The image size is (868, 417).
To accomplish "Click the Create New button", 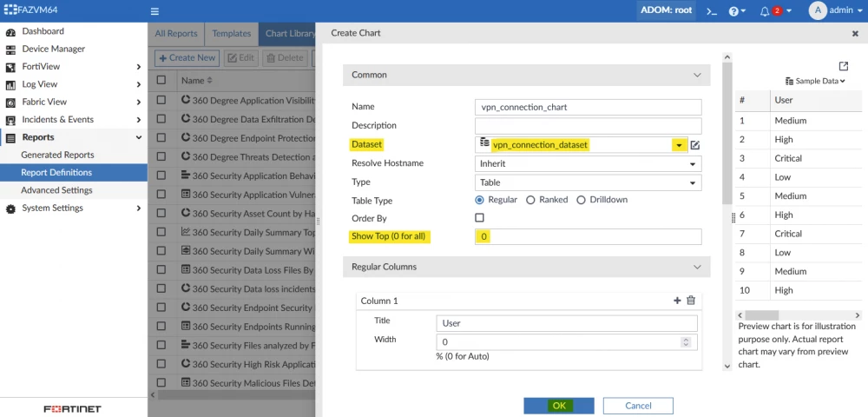I will tap(187, 57).
